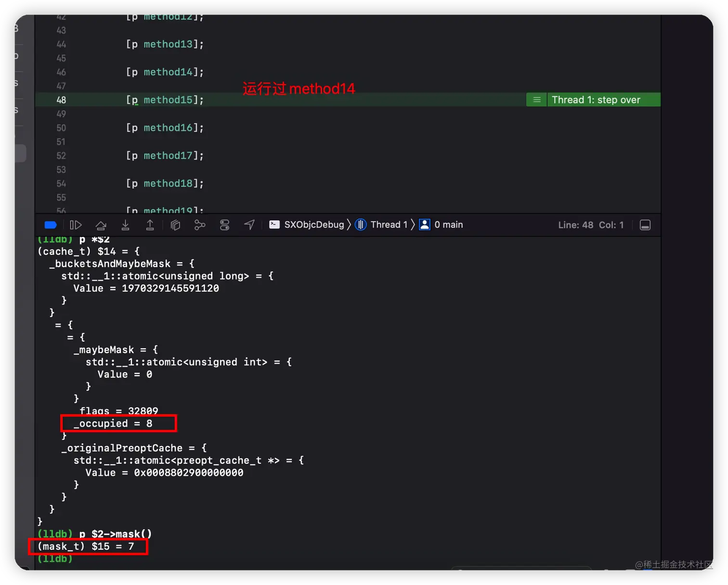Click '(mask_t) $15 = 7' result line
Screen dimensions: 728x585
(x=86, y=547)
